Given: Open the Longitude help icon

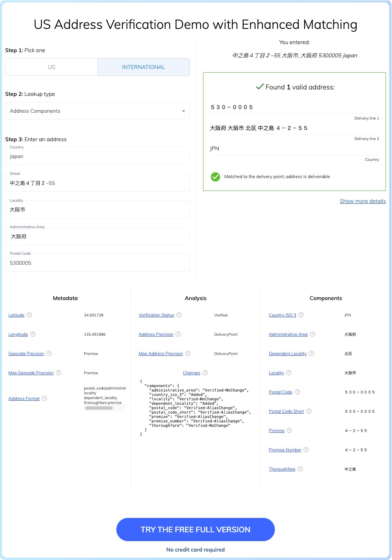Looking at the screenshot, I should pos(32,334).
